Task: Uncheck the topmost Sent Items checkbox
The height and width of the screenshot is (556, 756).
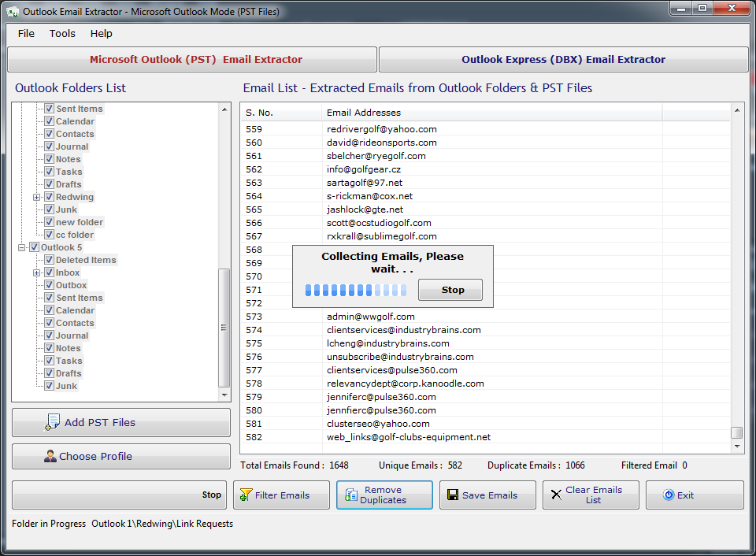Action: (x=49, y=109)
